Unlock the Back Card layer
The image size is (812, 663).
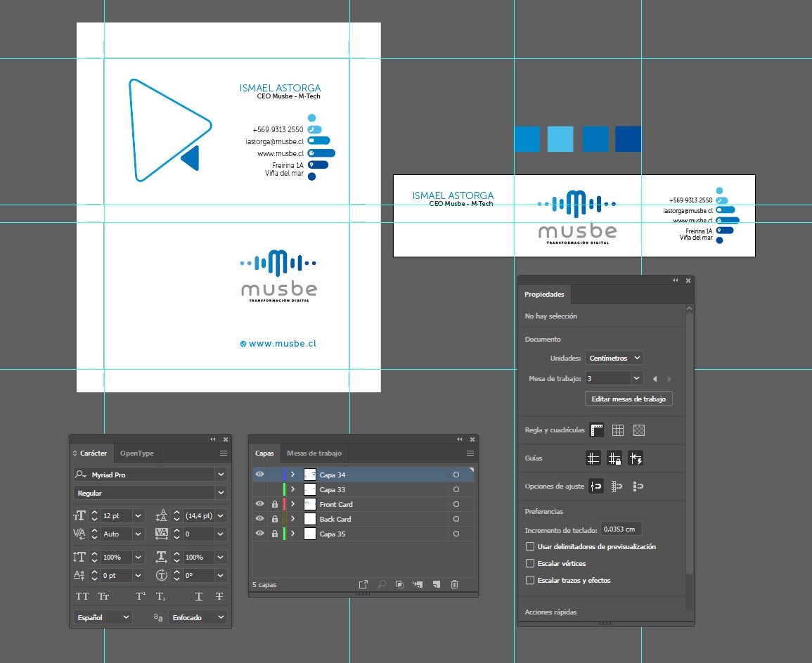275,518
